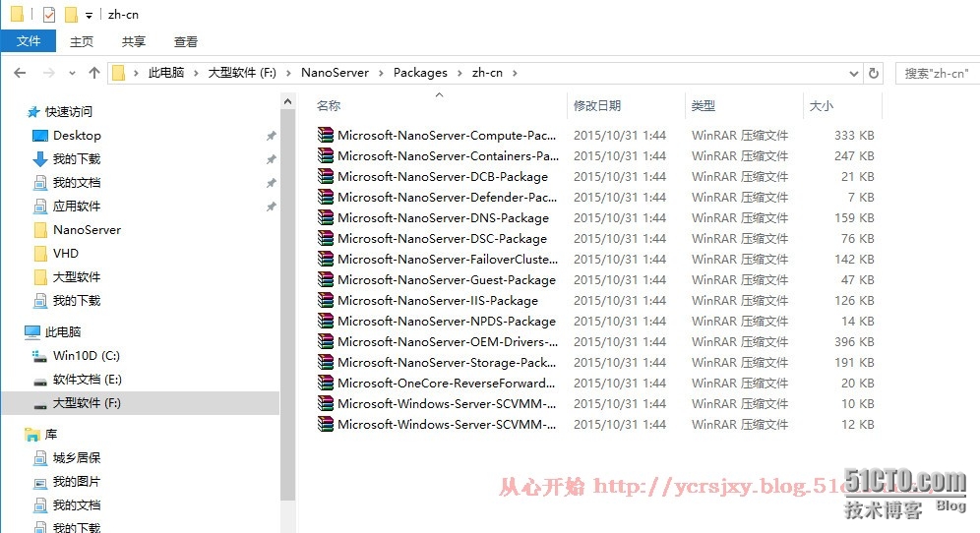Open Desktop in quick access
This screenshot has height=533, width=980.
pos(76,135)
